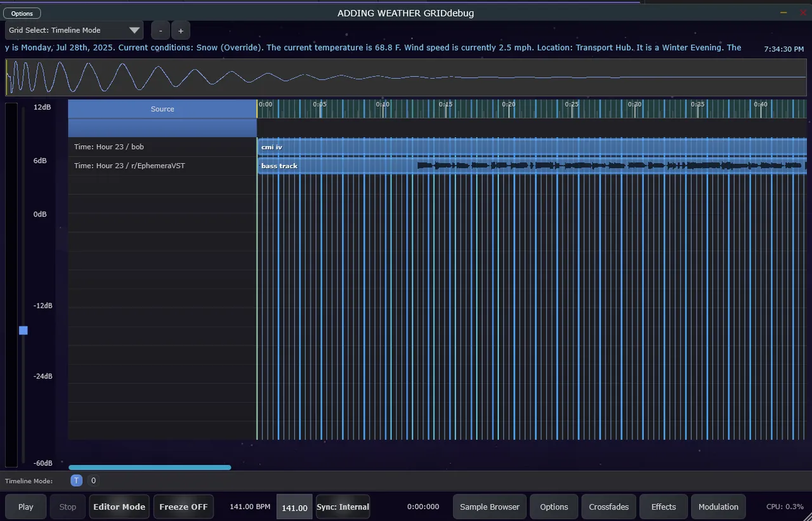
Task: Open the Crossfades panel
Action: coord(608,506)
